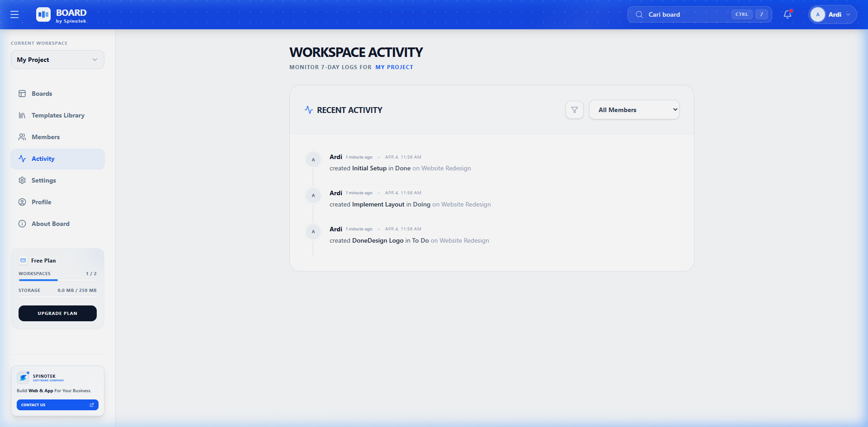Focus the Cari board search field

(x=687, y=14)
